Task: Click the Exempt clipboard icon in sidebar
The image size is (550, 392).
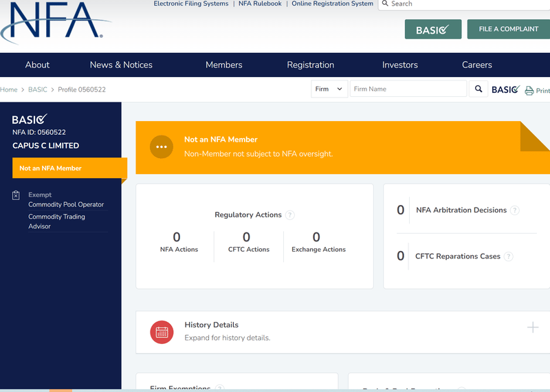Action: coord(16,195)
